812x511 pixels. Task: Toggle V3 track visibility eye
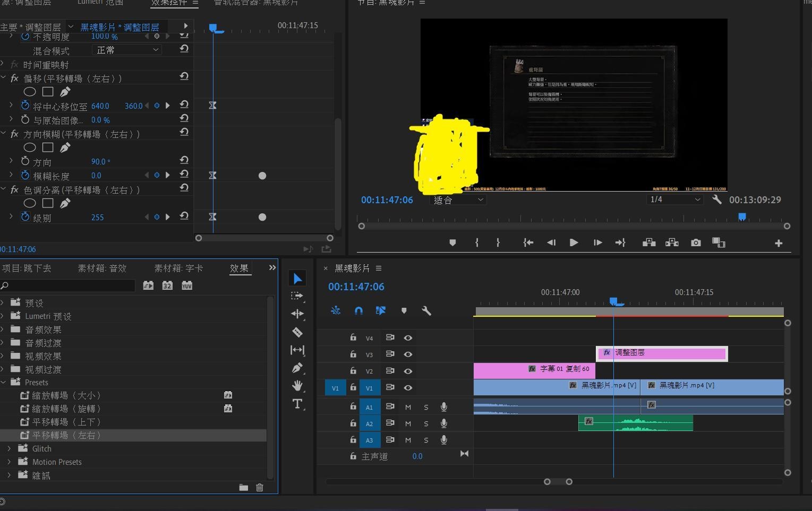pos(408,354)
